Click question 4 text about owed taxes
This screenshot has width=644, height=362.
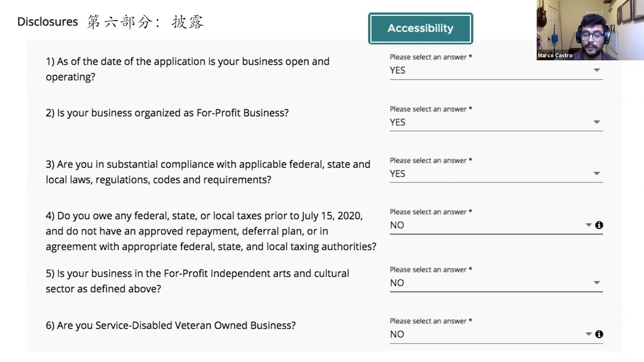pos(211,231)
